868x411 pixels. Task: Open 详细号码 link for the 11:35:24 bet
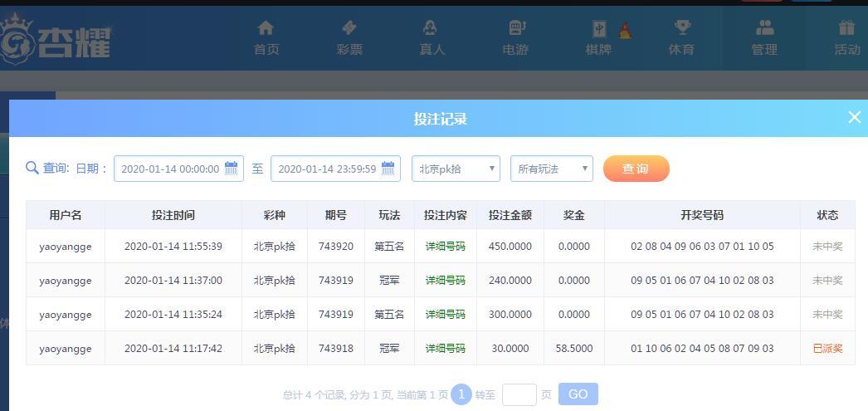(445, 315)
